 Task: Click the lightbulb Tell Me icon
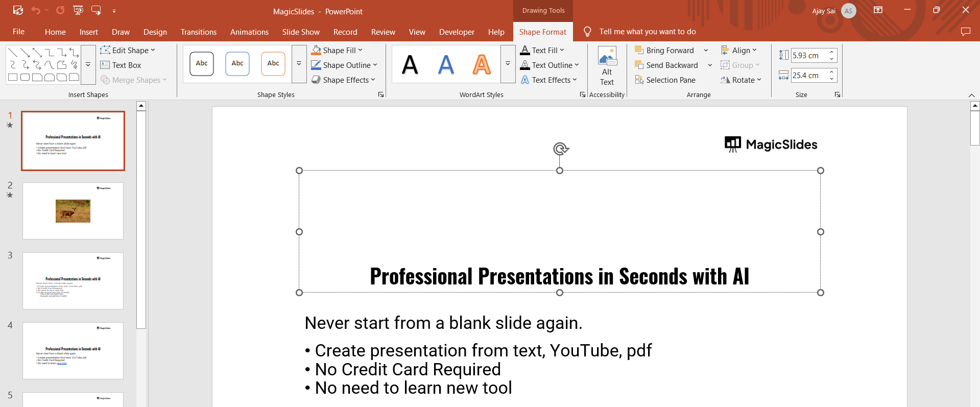point(587,32)
